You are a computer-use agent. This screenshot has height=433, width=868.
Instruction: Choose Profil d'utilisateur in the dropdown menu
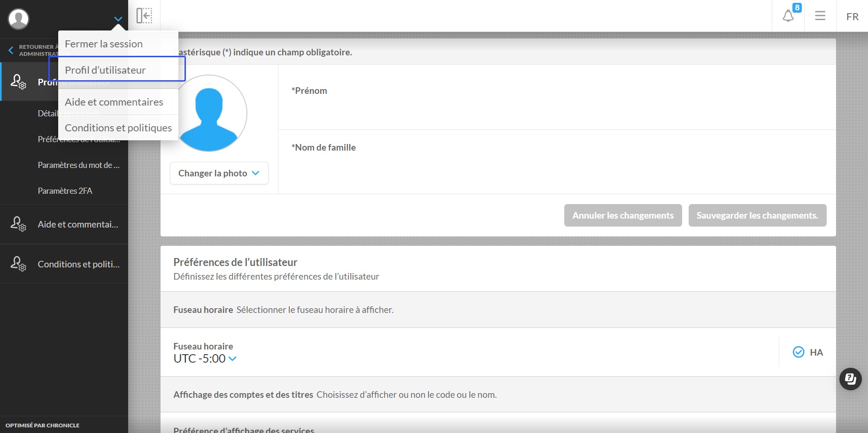coord(106,70)
